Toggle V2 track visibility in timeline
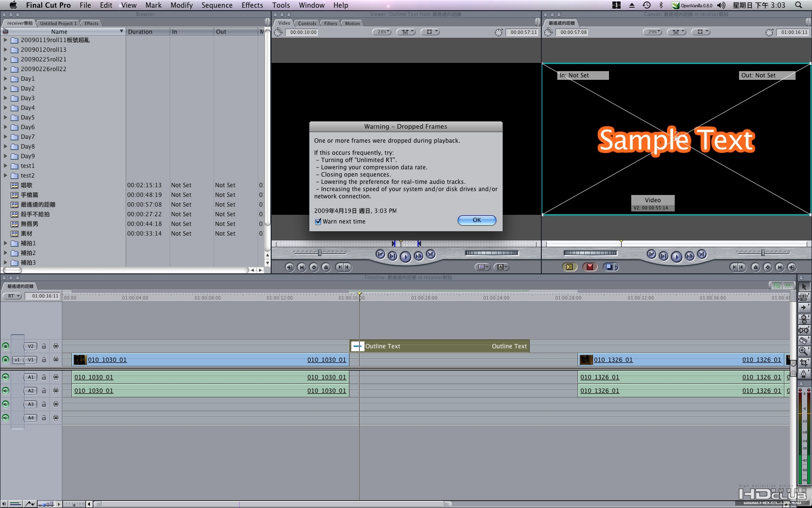Viewport: 812px width, 508px height. click(x=6, y=346)
